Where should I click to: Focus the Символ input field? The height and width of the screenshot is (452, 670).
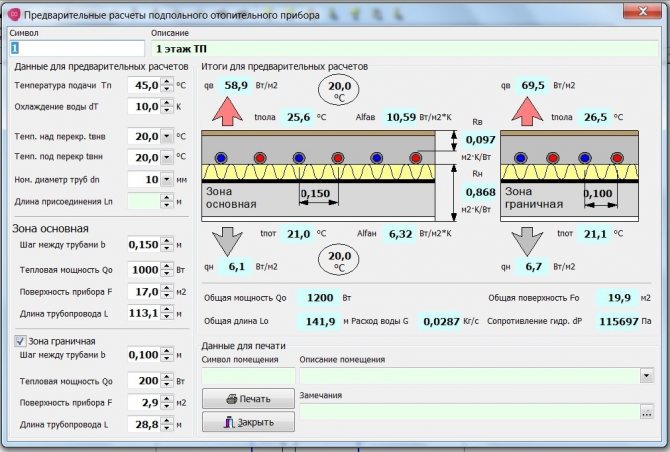(76, 47)
